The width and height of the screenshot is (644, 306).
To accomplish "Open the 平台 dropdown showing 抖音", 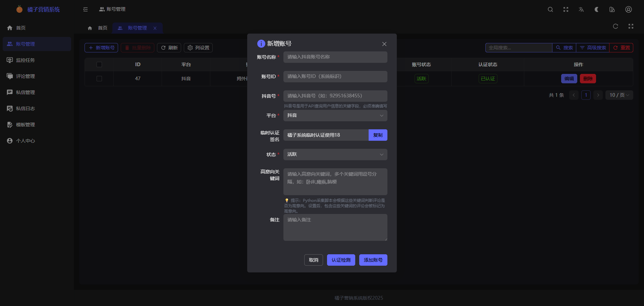I will (x=335, y=116).
